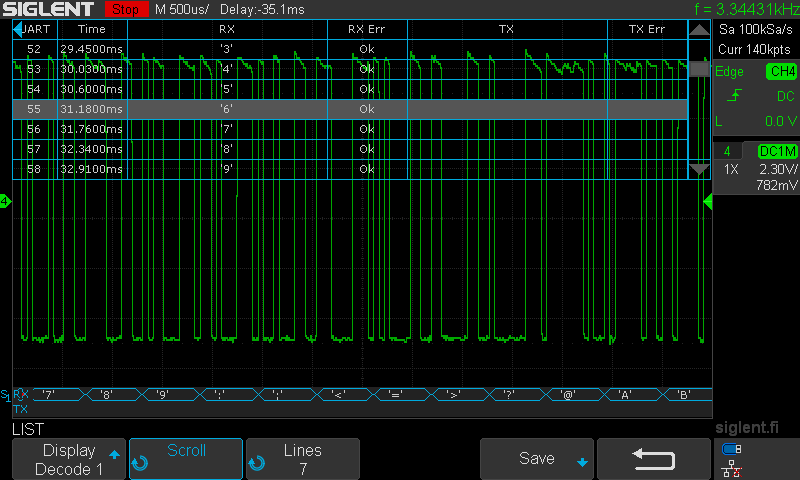Viewport: 800px width, 480px height.
Task: Click the SIGLENT brand logo
Action: 48,9
